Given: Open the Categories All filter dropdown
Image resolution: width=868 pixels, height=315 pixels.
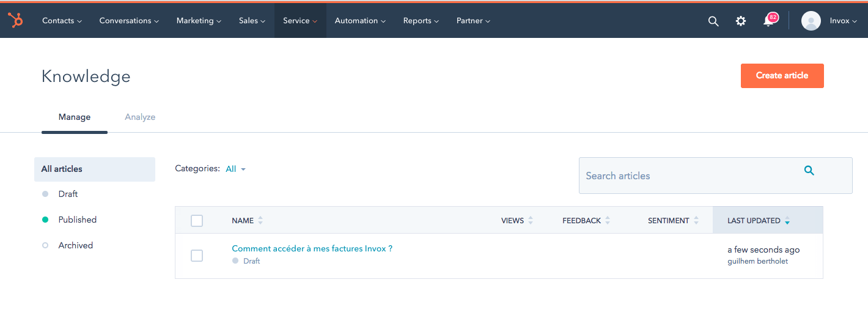Looking at the screenshot, I should (235, 169).
